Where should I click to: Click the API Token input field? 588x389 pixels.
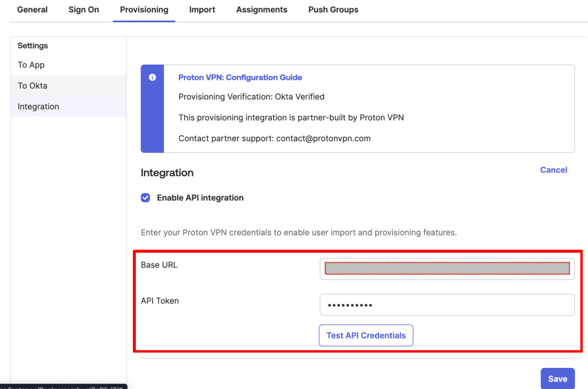[x=447, y=305]
